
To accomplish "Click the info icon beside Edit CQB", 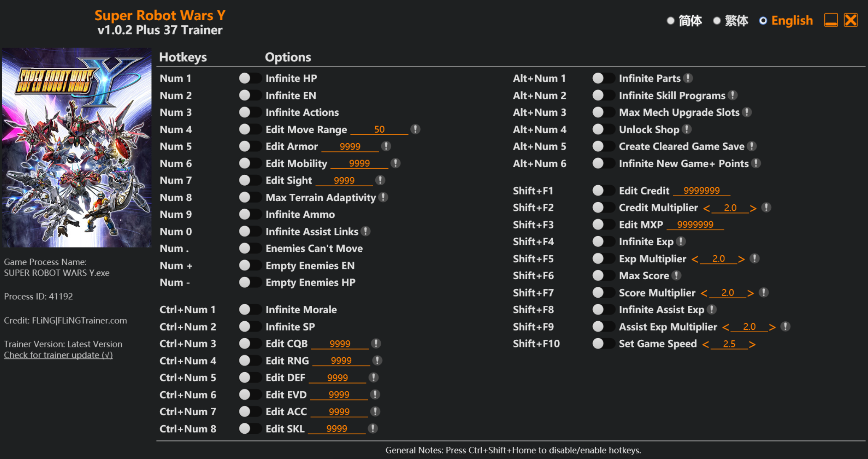I will [x=376, y=344].
